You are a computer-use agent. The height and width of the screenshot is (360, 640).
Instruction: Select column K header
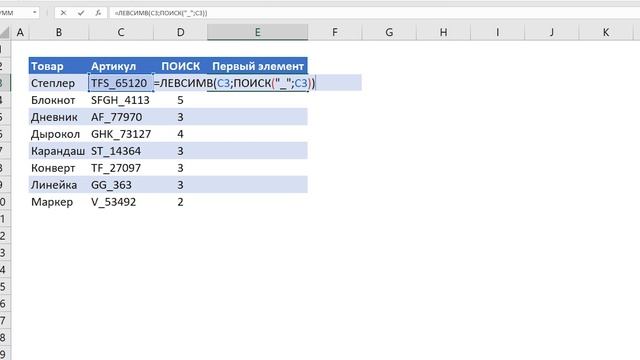(x=606, y=32)
